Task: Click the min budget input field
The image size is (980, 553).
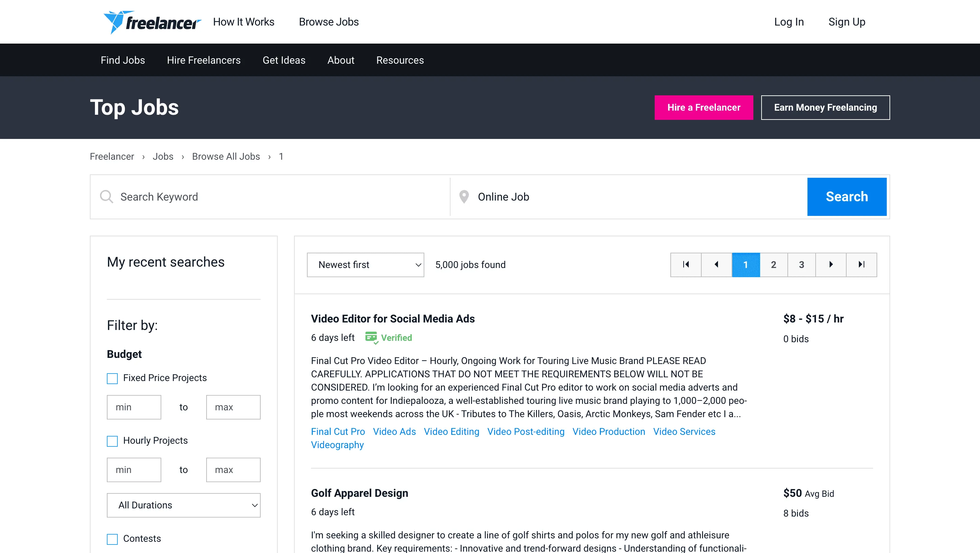Action: tap(134, 407)
